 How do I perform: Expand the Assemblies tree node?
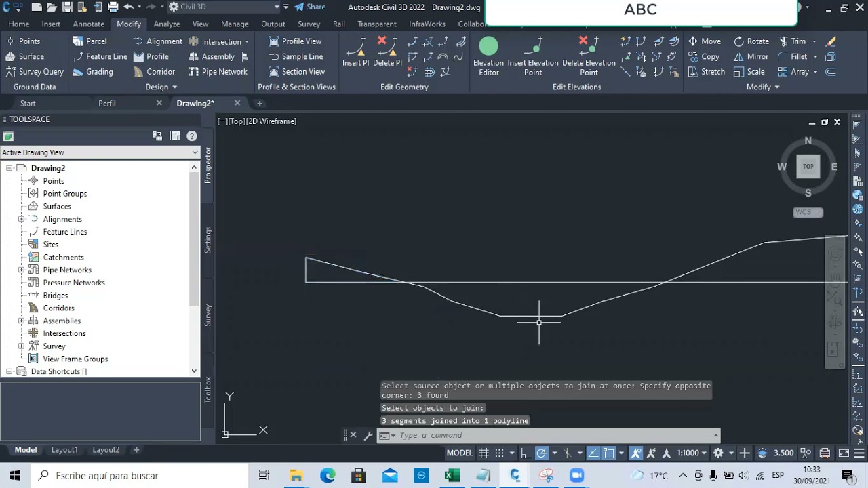point(21,321)
